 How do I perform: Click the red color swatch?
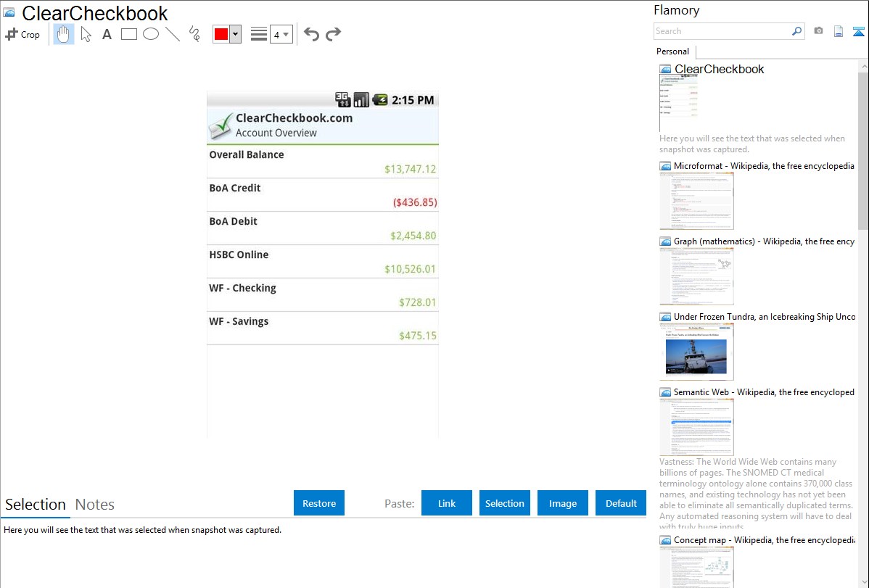(x=221, y=34)
